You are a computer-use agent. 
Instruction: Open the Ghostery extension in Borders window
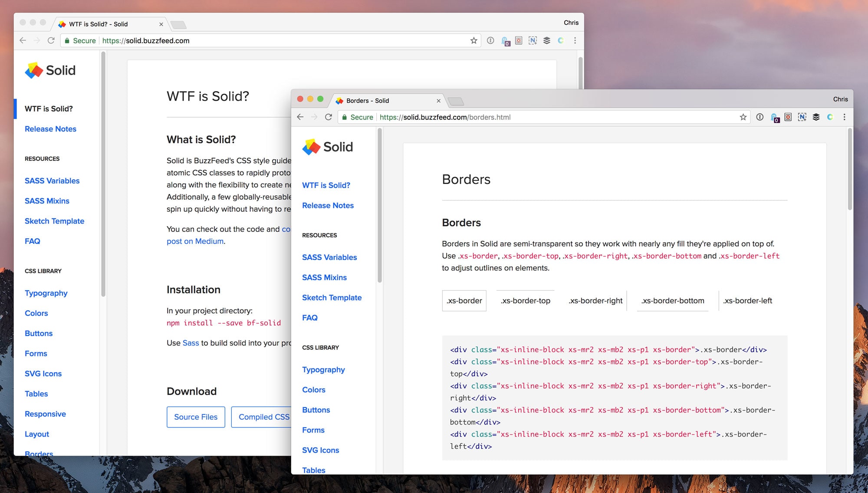tap(774, 117)
